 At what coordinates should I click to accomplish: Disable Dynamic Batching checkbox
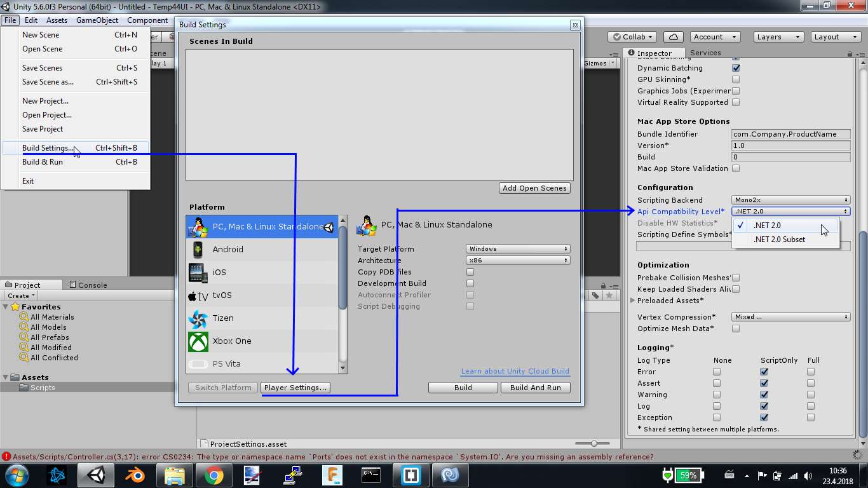coord(736,68)
